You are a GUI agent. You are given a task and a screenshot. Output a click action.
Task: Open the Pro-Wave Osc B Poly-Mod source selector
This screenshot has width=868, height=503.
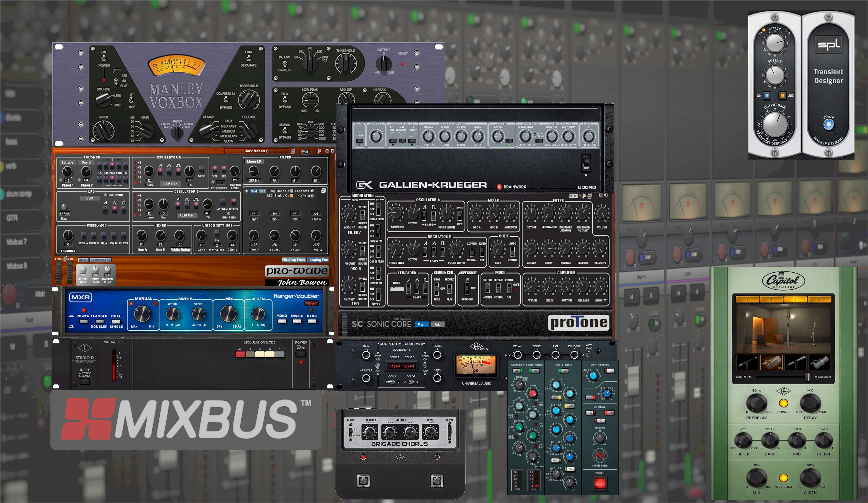click(86, 163)
